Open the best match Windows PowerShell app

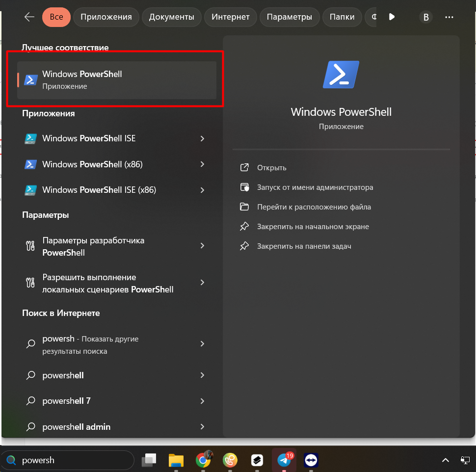[x=117, y=80]
